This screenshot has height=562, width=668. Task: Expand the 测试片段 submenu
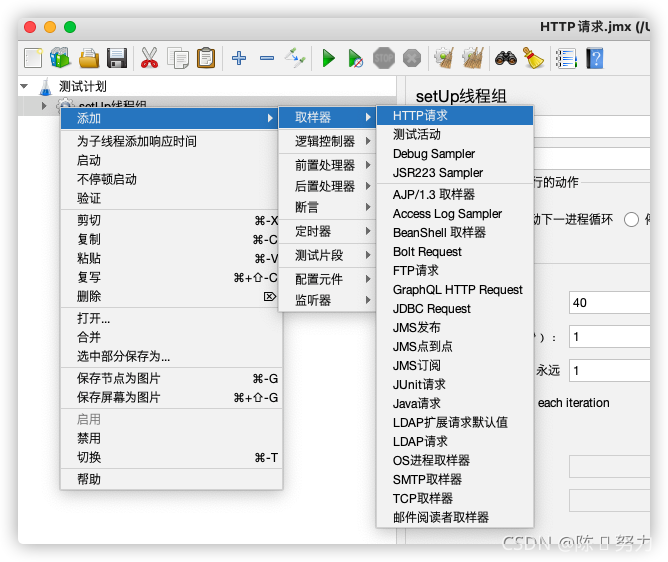pyautogui.click(x=327, y=255)
